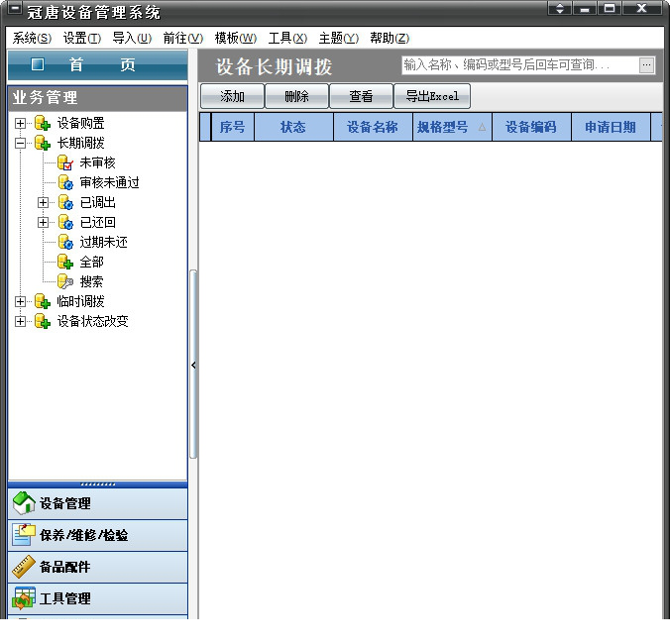
Task: Select 审核未通过 in the tree
Action: click(109, 182)
